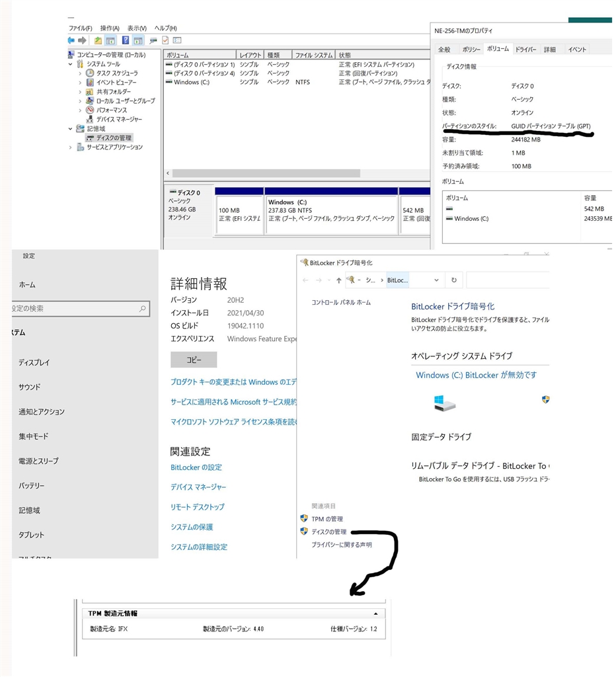The image size is (616, 677).
Task: Open ディスプレイ in the Settings sidebar
Action: (34, 362)
